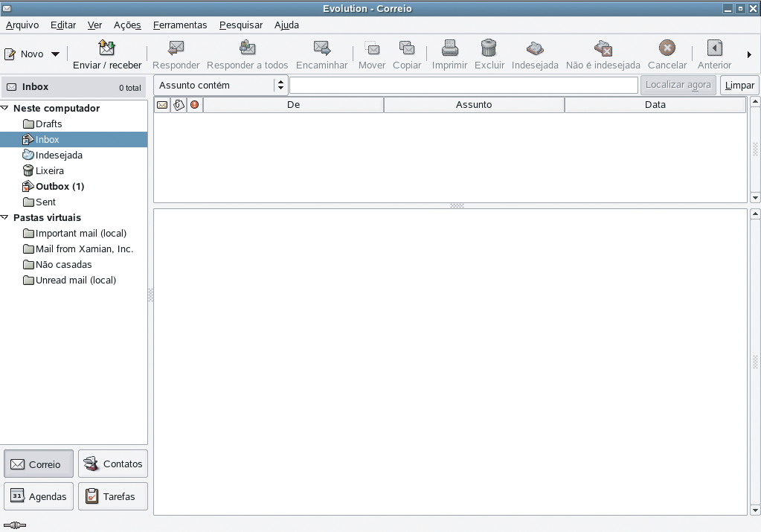Collapse the Neste computador tree branch
The width and height of the screenshot is (761, 532).
pos(6,108)
